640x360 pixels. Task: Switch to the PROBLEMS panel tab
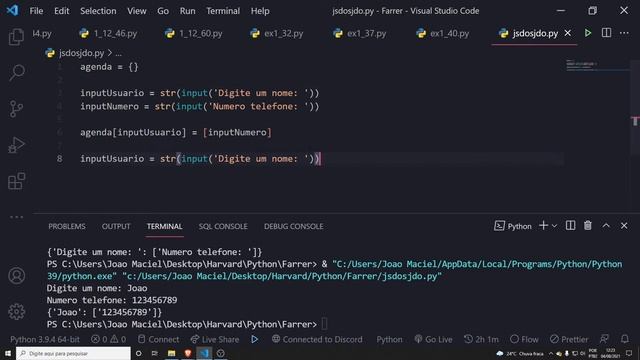pos(67,227)
